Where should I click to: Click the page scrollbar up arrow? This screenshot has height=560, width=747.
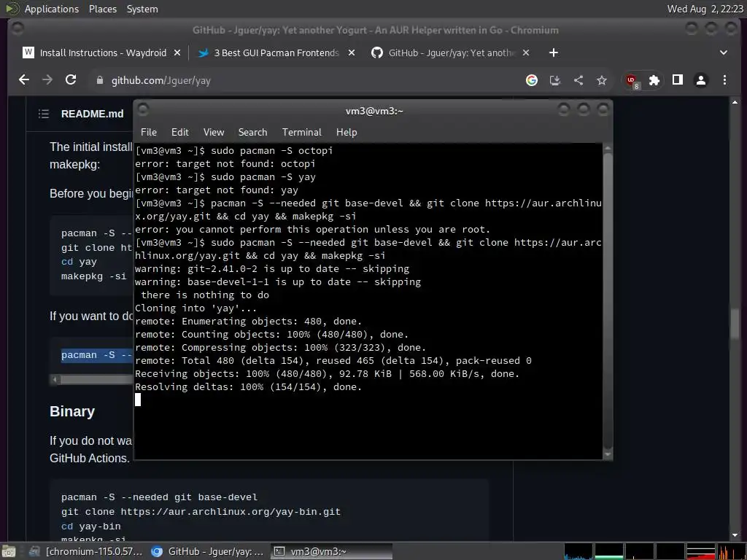tap(735, 102)
